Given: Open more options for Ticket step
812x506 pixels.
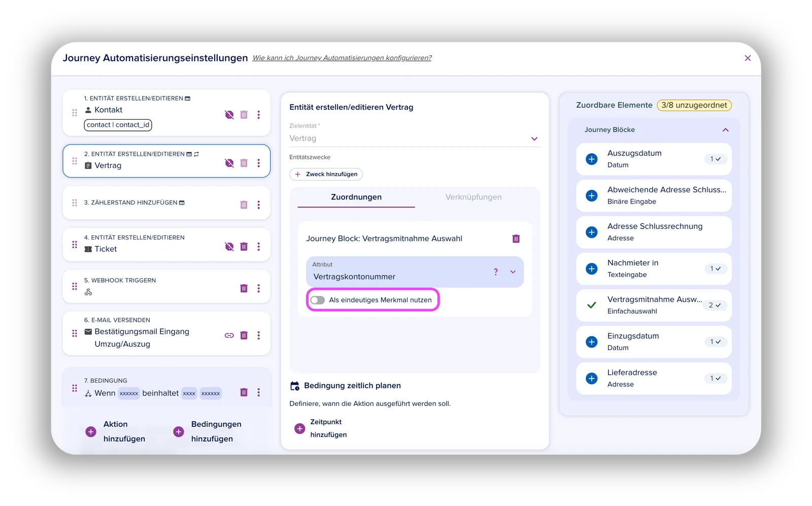Looking at the screenshot, I should (258, 247).
